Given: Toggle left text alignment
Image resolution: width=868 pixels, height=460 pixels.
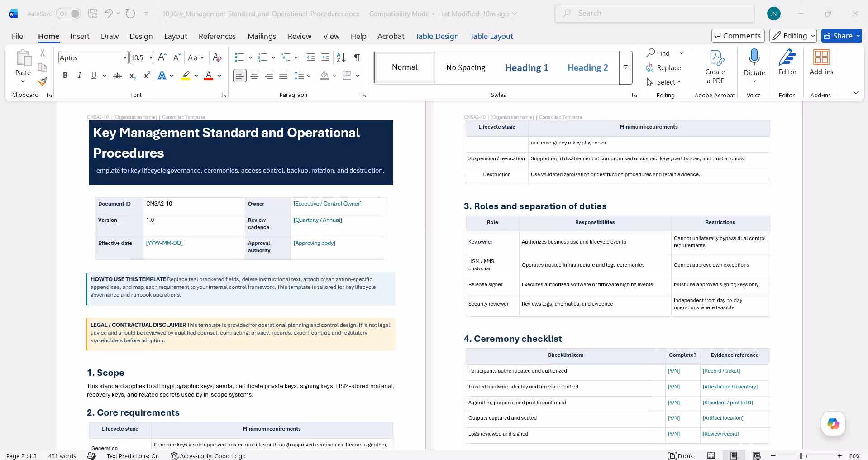Looking at the screenshot, I should (240, 76).
